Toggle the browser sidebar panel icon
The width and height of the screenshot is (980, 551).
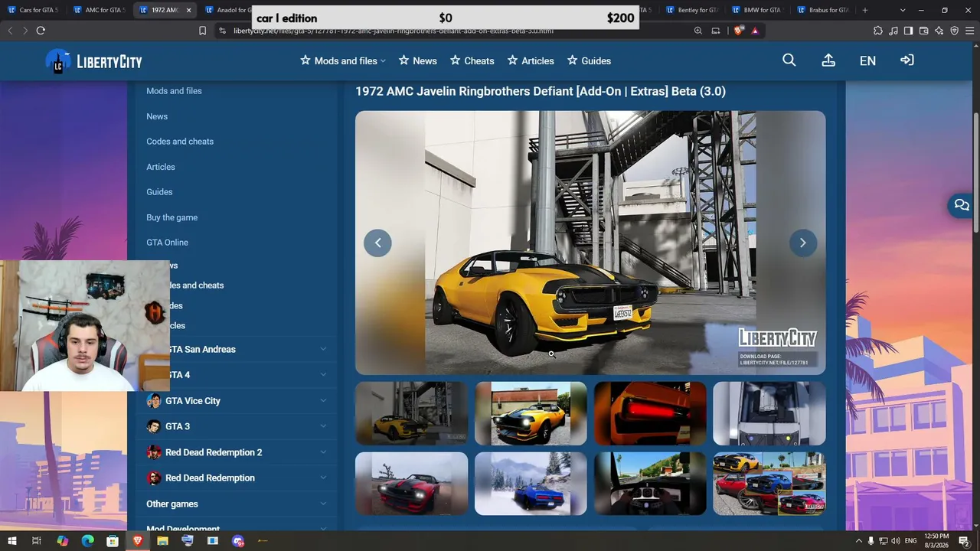[908, 31]
